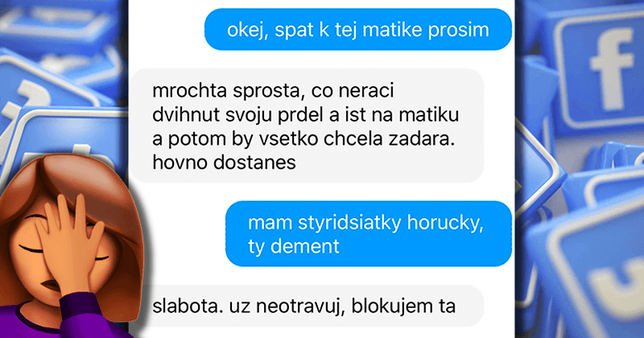Click the line 'a potom by vsetko chcela zadara.'
The width and height of the screenshot is (644, 338).
(x=304, y=138)
